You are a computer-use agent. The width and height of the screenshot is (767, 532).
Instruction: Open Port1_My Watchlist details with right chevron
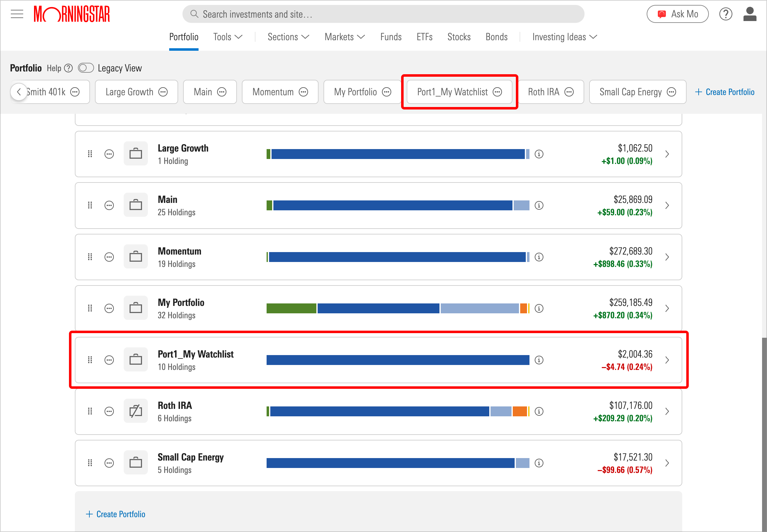[667, 360]
